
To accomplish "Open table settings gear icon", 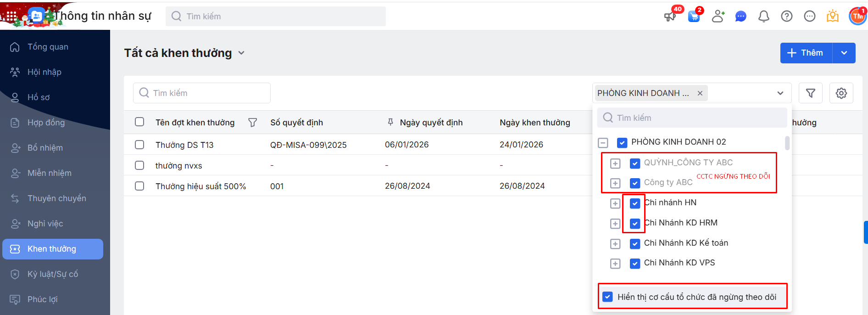I will click(841, 93).
